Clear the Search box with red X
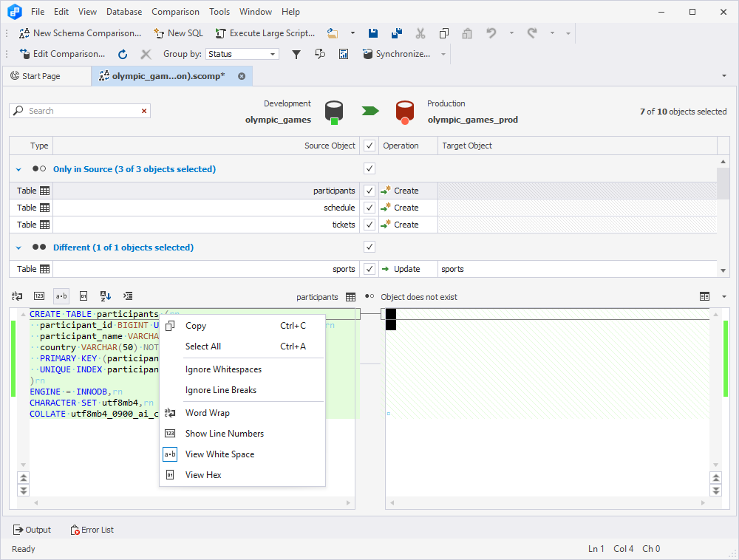Image resolution: width=739 pixels, height=560 pixels. point(144,111)
